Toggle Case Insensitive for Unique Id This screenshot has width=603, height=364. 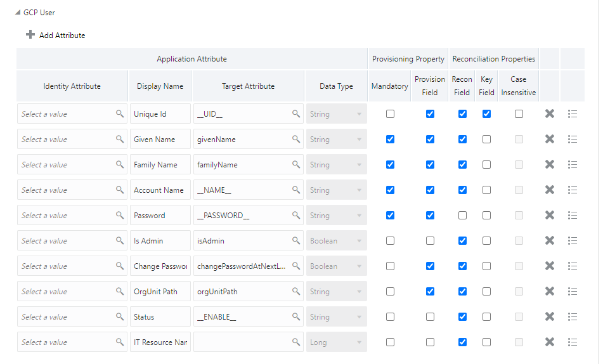coord(519,114)
